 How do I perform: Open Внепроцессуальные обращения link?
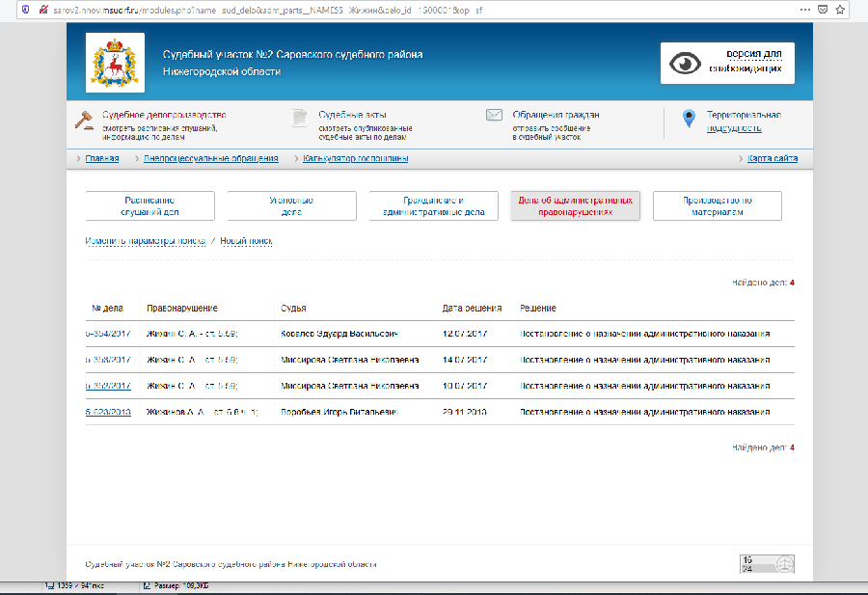[210, 158]
